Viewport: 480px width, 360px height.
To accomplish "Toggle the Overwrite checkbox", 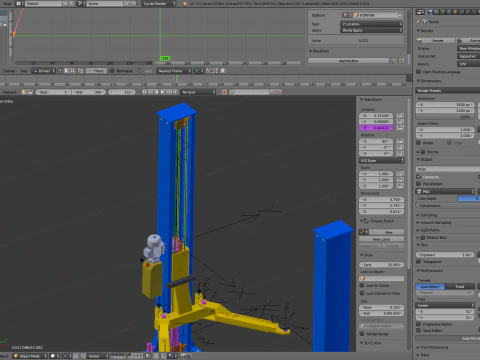I will (419, 177).
